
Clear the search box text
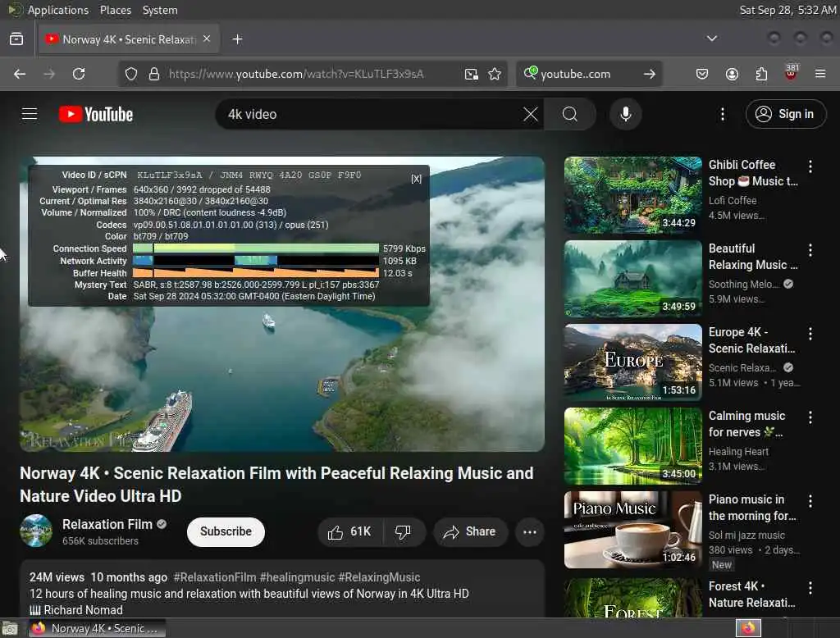pos(531,114)
